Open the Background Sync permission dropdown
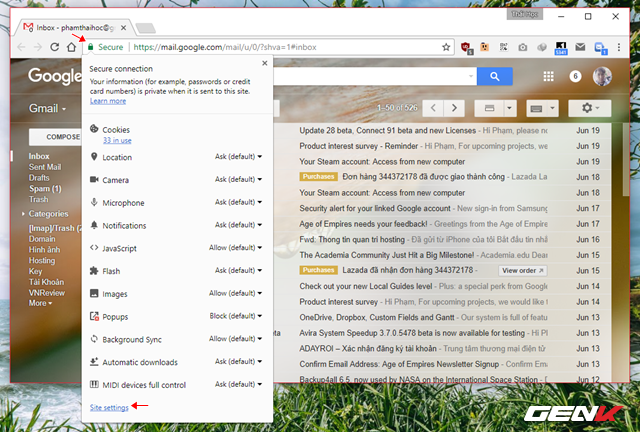 [x=236, y=339]
